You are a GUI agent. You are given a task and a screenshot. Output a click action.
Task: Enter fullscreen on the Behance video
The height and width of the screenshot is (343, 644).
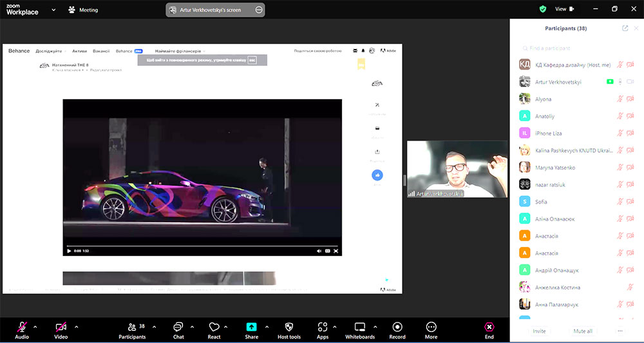(x=336, y=251)
